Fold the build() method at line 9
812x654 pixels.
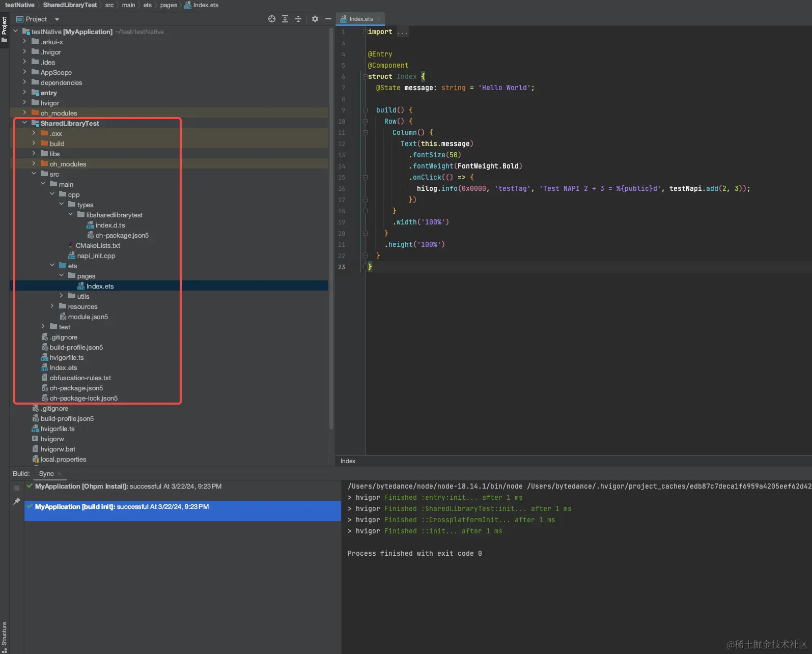click(x=365, y=110)
